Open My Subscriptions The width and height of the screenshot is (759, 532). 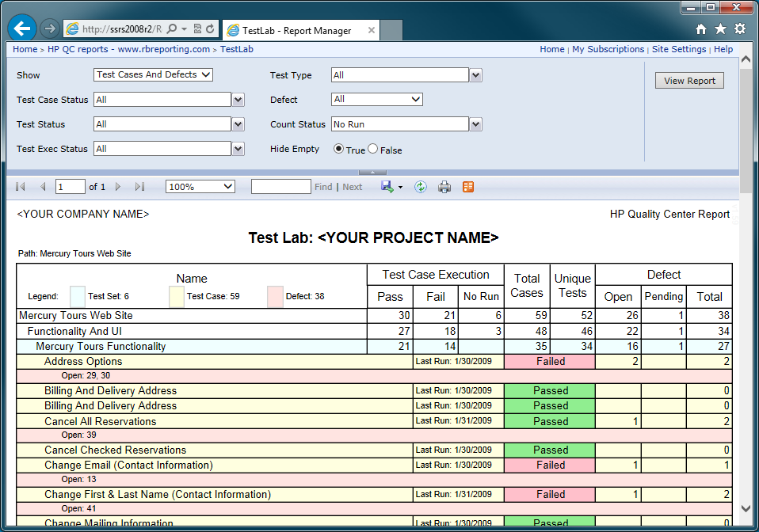608,48
